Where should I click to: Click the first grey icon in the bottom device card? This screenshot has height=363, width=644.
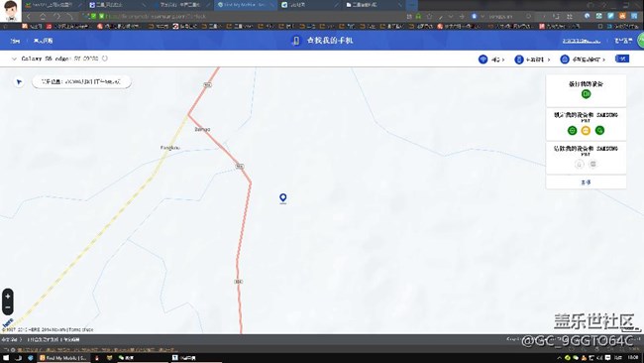580,164
